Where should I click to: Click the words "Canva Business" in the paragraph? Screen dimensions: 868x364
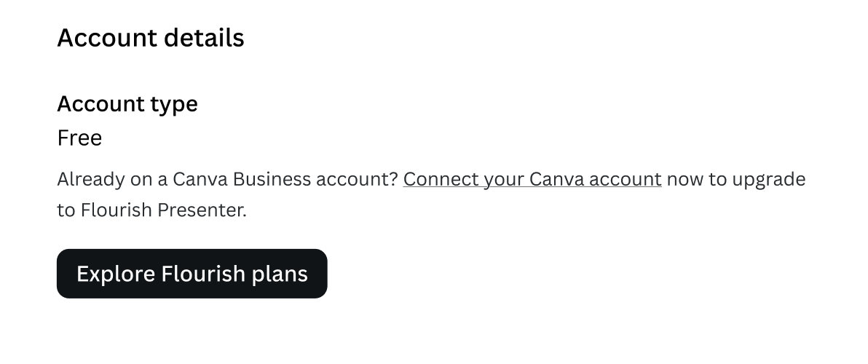(242, 179)
